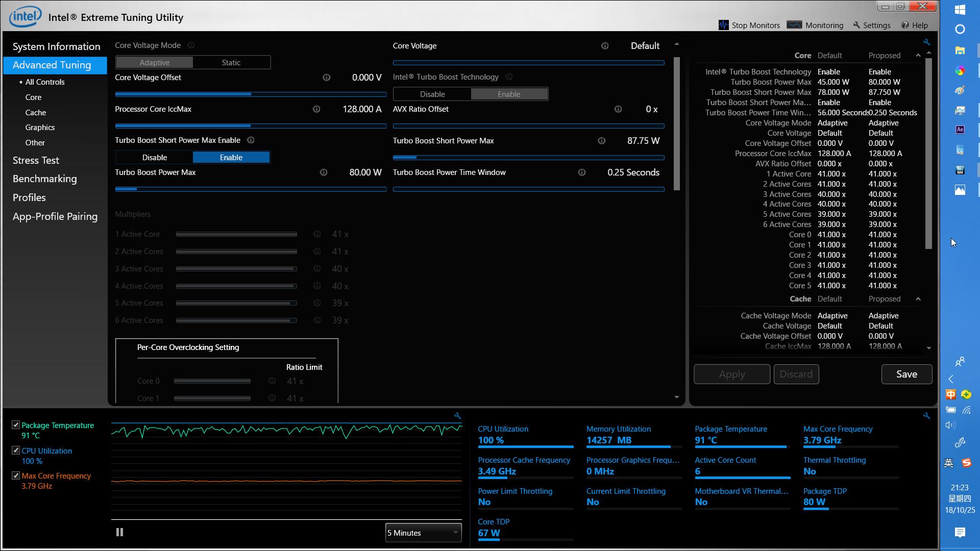
Task: Click info icon next to Turbo Boost Power Max
Action: click(324, 172)
